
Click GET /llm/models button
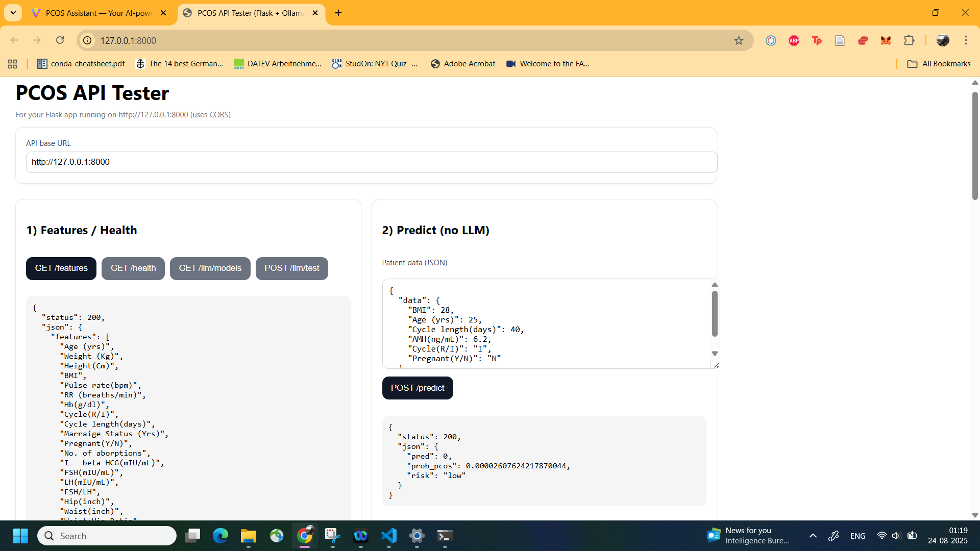210,268
